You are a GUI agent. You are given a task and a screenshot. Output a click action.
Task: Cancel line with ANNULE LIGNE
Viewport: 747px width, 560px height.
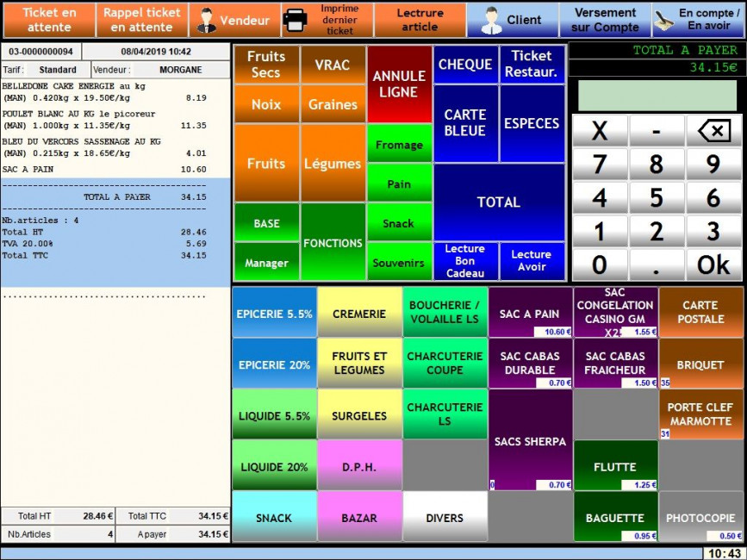[399, 84]
